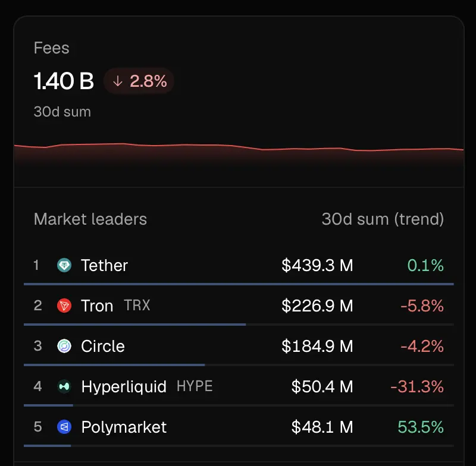Click the red Tron logo icon
The image size is (476, 466).
tap(64, 306)
